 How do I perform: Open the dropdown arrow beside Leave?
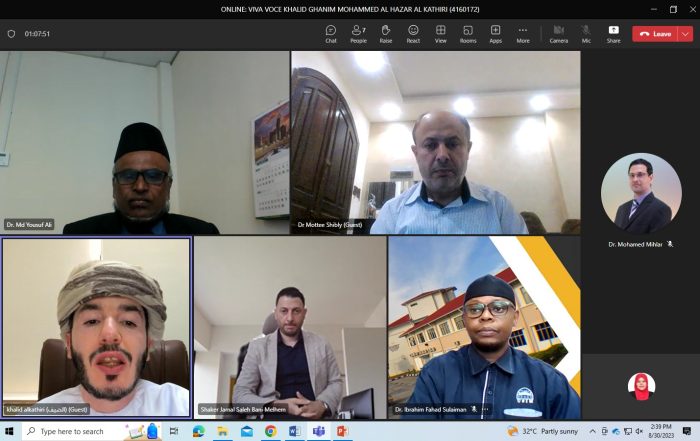[685, 33]
